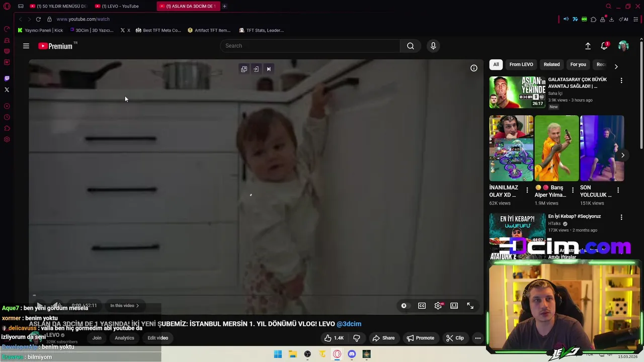
Task: Start voice search with microphone
Action: 433,46
